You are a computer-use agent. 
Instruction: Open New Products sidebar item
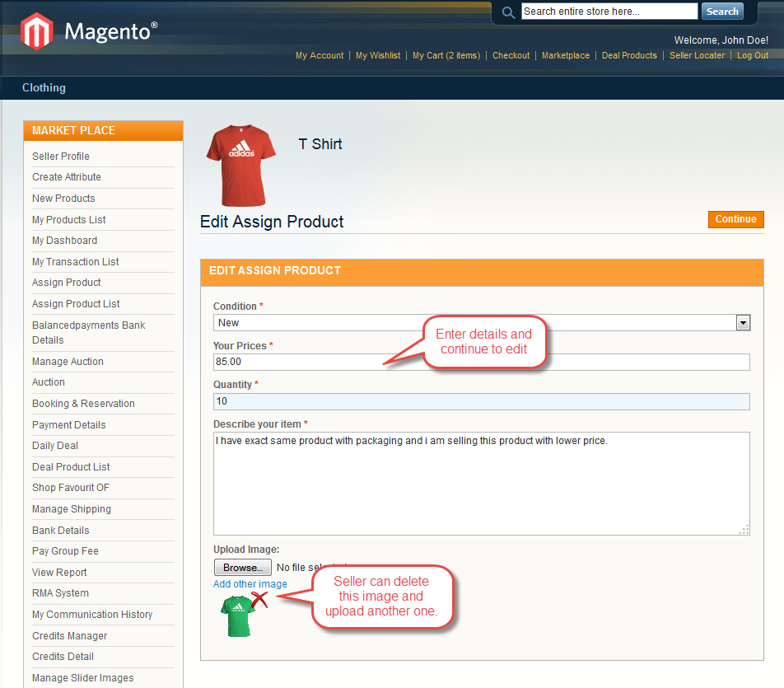(63, 198)
